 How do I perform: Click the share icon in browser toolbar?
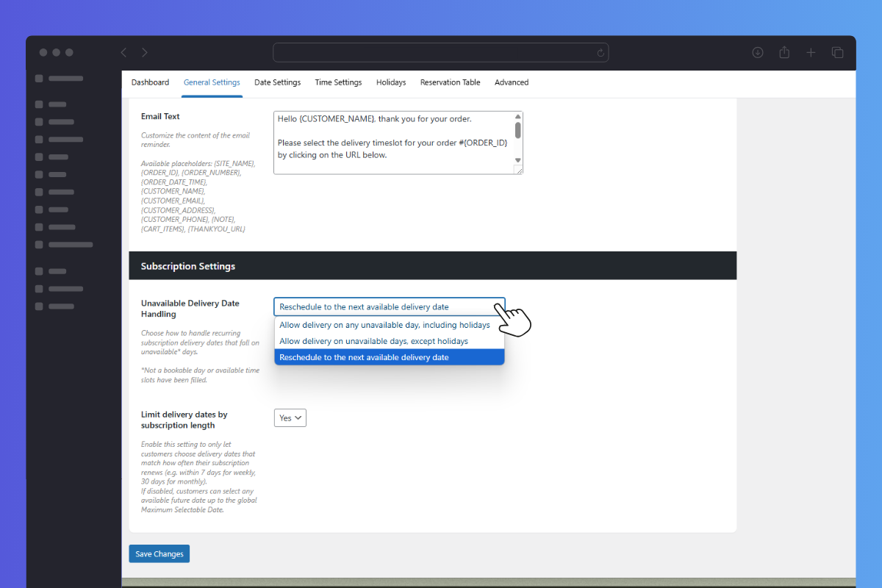click(784, 53)
